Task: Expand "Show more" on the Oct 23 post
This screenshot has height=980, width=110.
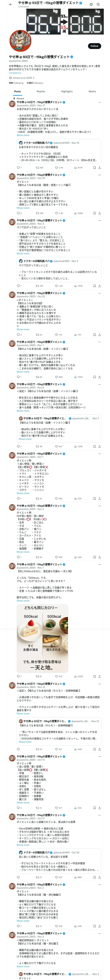Action: (23, 329)
